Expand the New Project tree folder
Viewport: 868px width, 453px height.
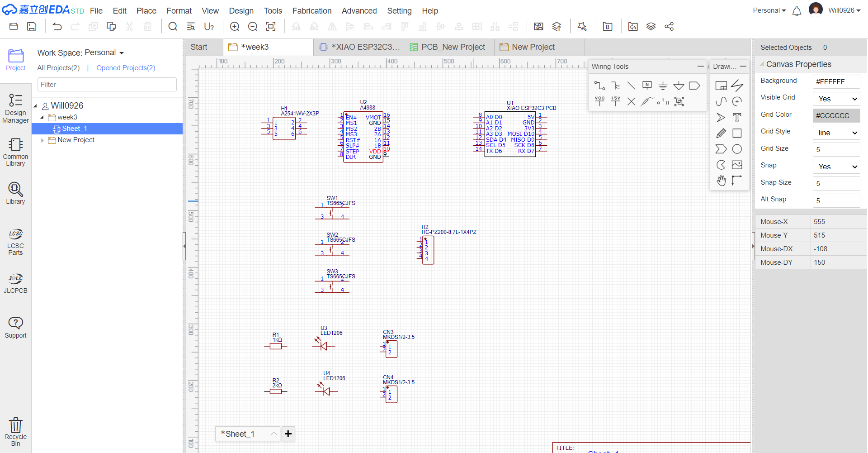42,140
